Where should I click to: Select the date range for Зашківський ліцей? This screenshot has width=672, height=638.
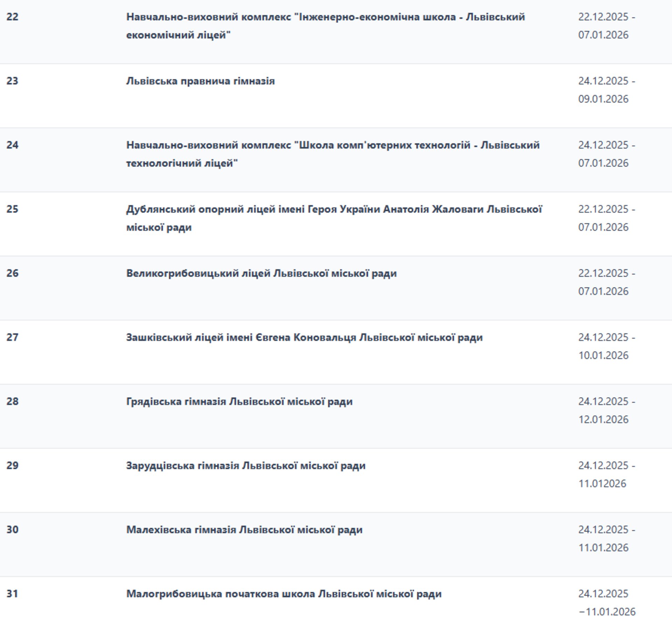606,346
